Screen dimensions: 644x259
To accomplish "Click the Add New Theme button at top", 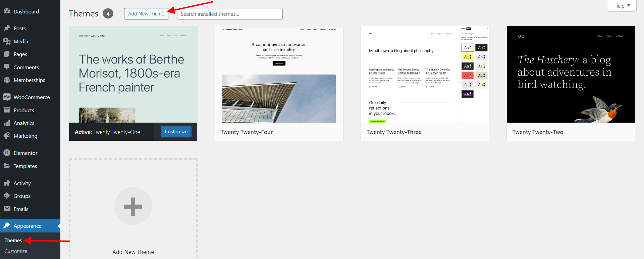I will (x=146, y=14).
